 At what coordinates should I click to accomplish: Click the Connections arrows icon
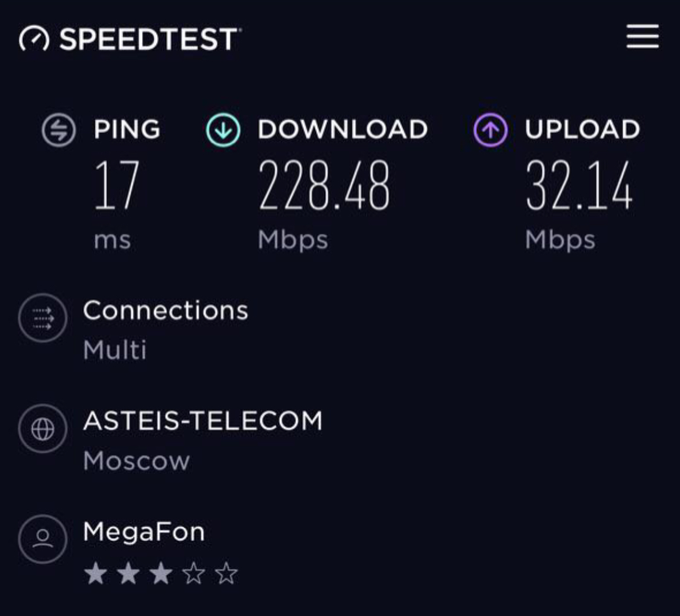click(42, 318)
